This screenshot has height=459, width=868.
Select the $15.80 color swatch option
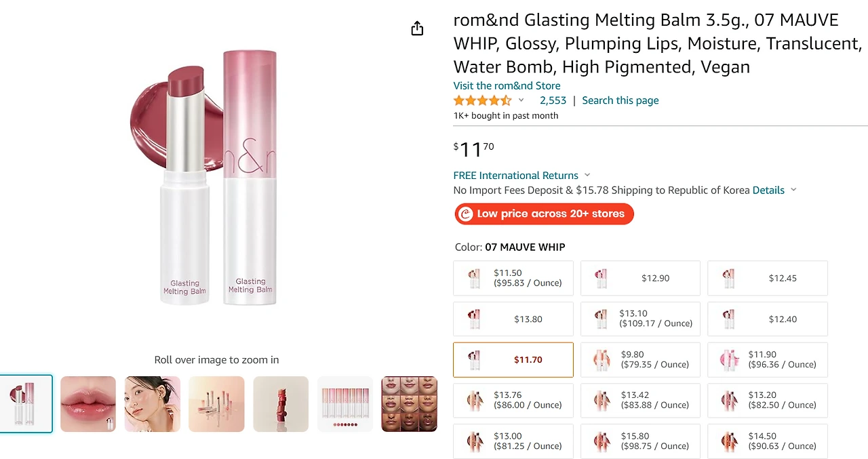pos(640,441)
